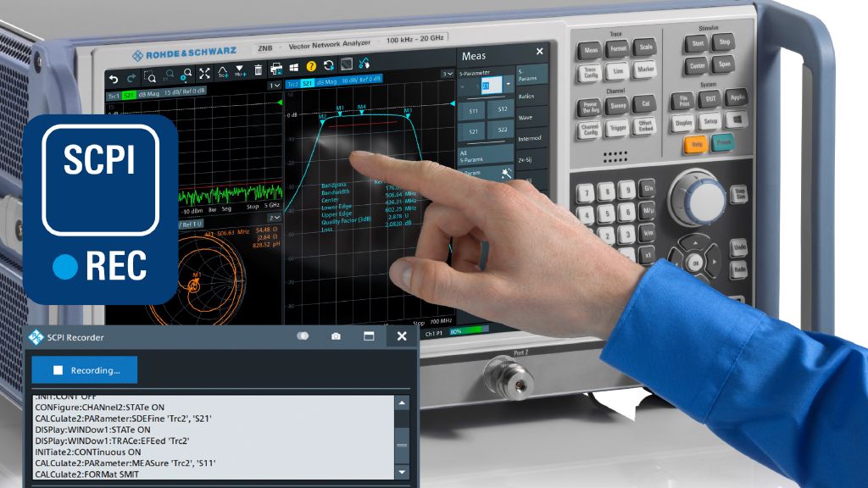Toggle the SCPI Recorder transparency switch
Image resolution: width=868 pixels, height=488 pixels.
303,336
